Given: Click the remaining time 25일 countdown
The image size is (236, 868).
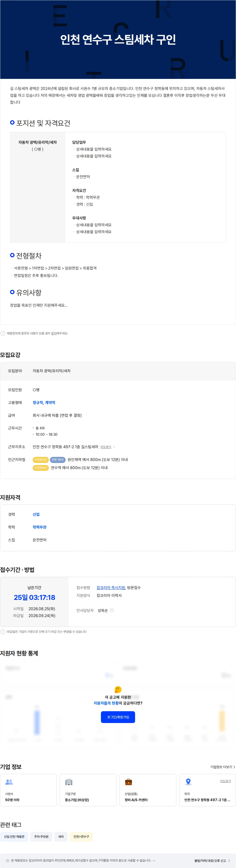Looking at the screenshot, I should pyautogui.click(x=34, y=597).
